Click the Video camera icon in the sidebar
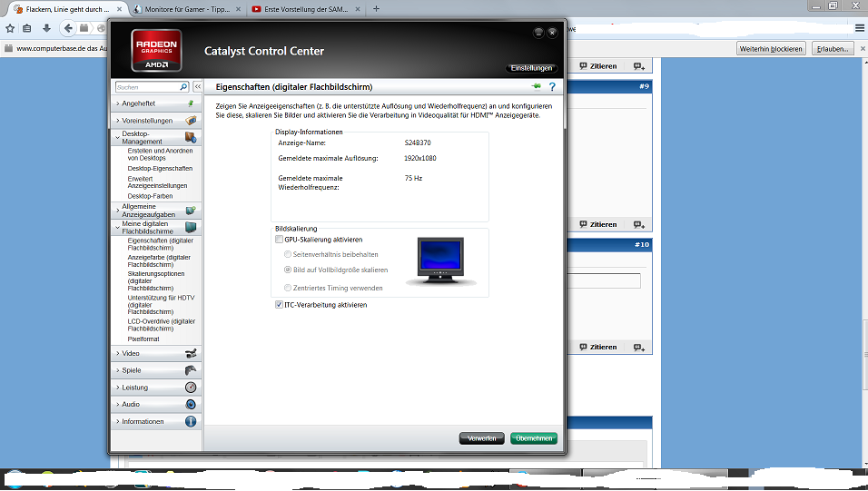 point(191,353)
